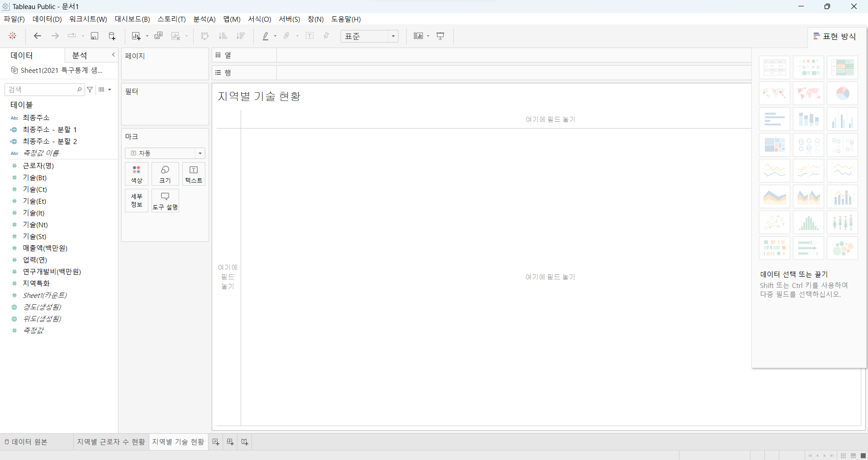The height and width of the screenshot is (460, 868).
Task: Show filmstrip view in status bar
Action: (853, 455)
